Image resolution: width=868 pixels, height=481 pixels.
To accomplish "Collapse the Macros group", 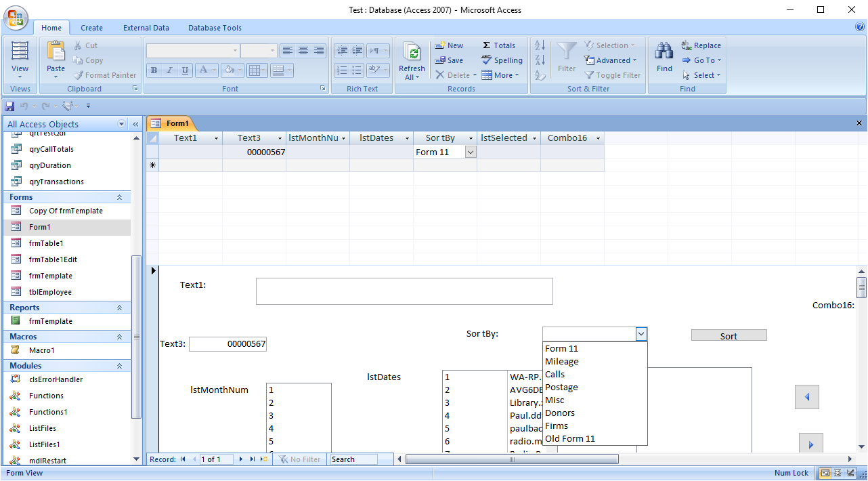I will (120, 337).
